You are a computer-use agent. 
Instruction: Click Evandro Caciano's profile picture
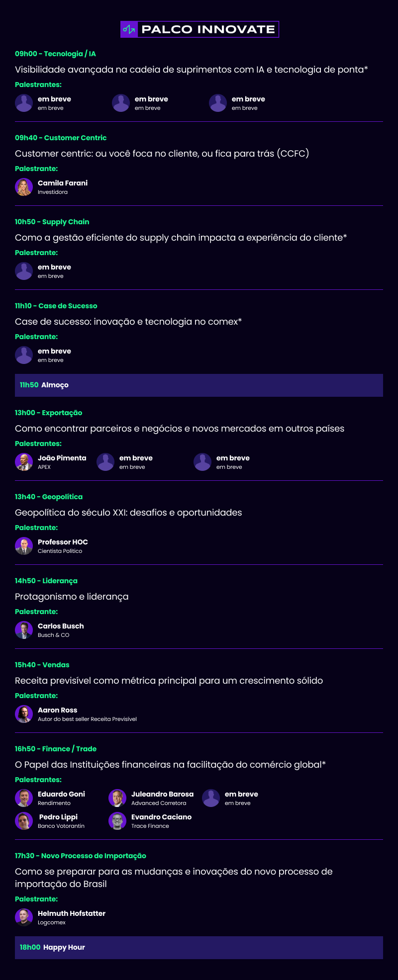point(117,821)
